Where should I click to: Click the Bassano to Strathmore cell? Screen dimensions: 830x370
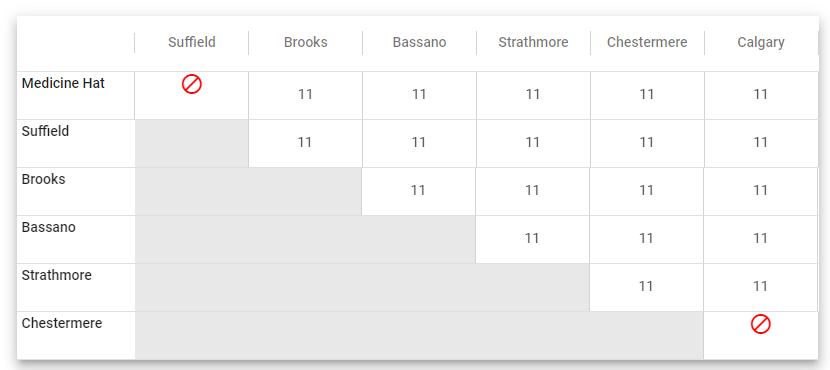click(533, 239)
